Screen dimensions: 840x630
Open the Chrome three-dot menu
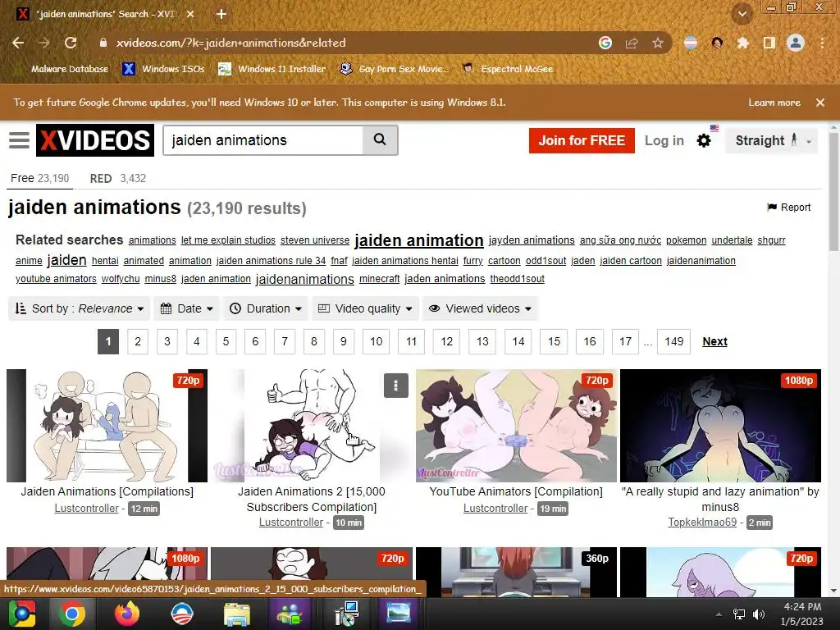822,43
